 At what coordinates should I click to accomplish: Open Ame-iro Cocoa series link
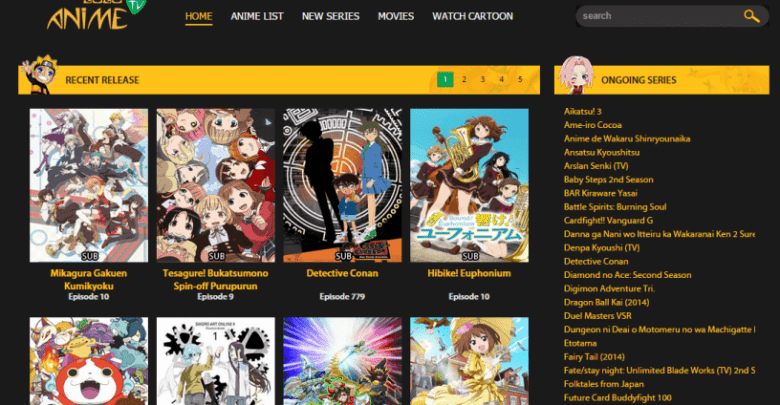click(592, 125)
